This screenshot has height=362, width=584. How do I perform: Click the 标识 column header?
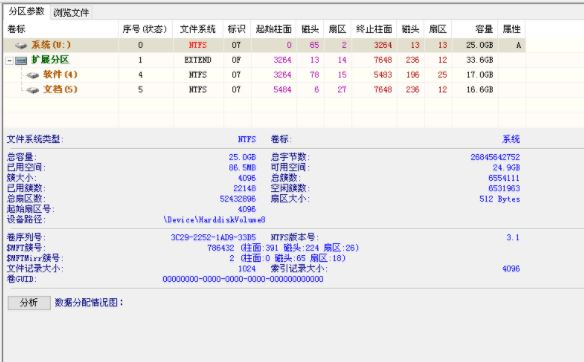(x=237, y=29)
